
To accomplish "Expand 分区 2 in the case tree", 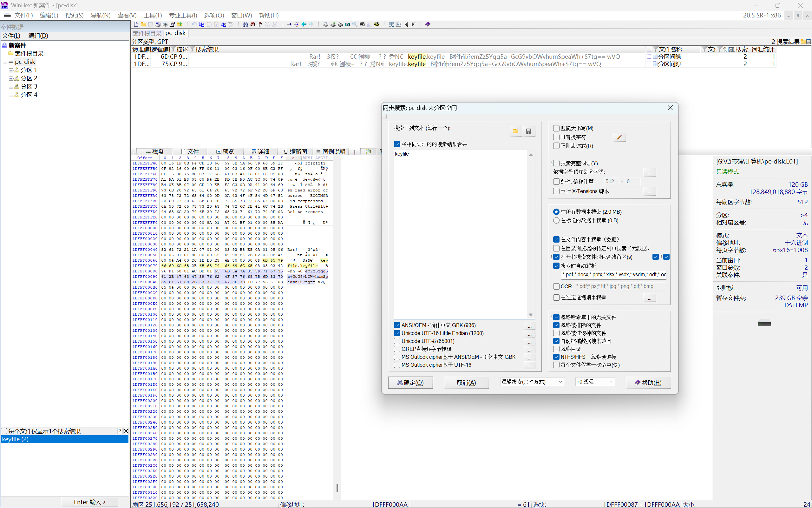I will coord(11,78).
